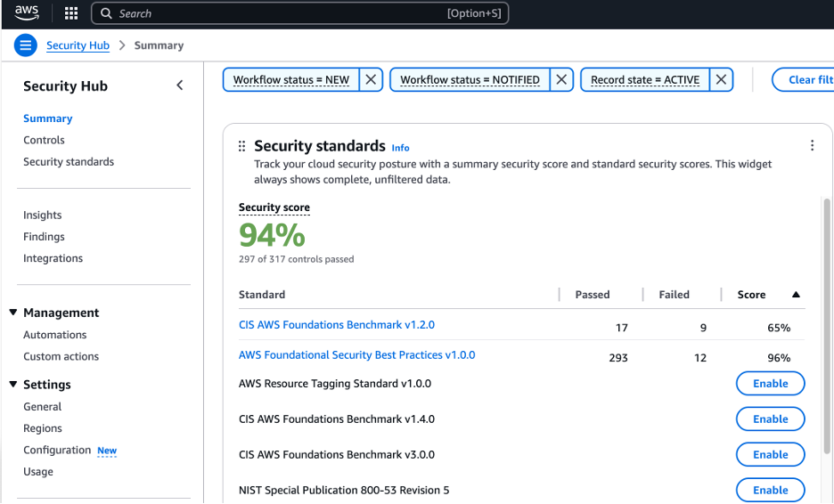
Task: Collapse the Settings section
Action: pos(13,384)
